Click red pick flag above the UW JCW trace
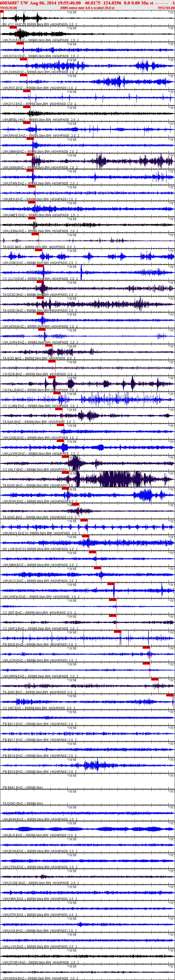 tap(146, 647)
